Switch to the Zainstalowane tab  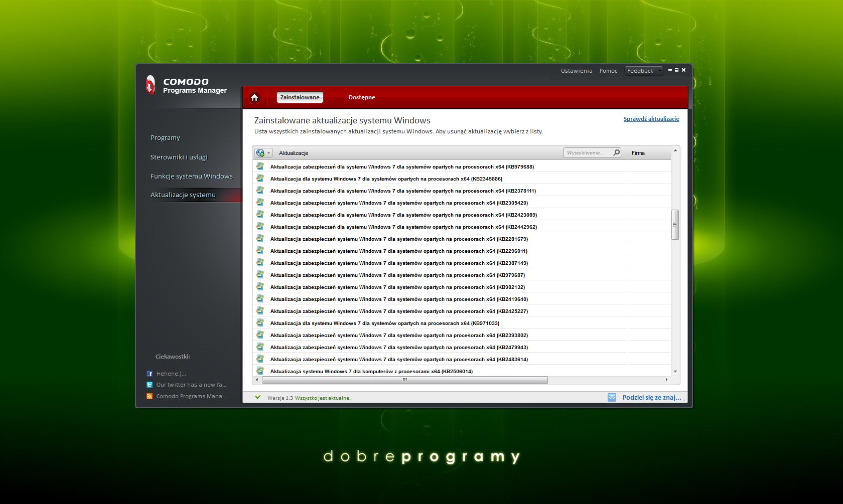coord(300,97)
